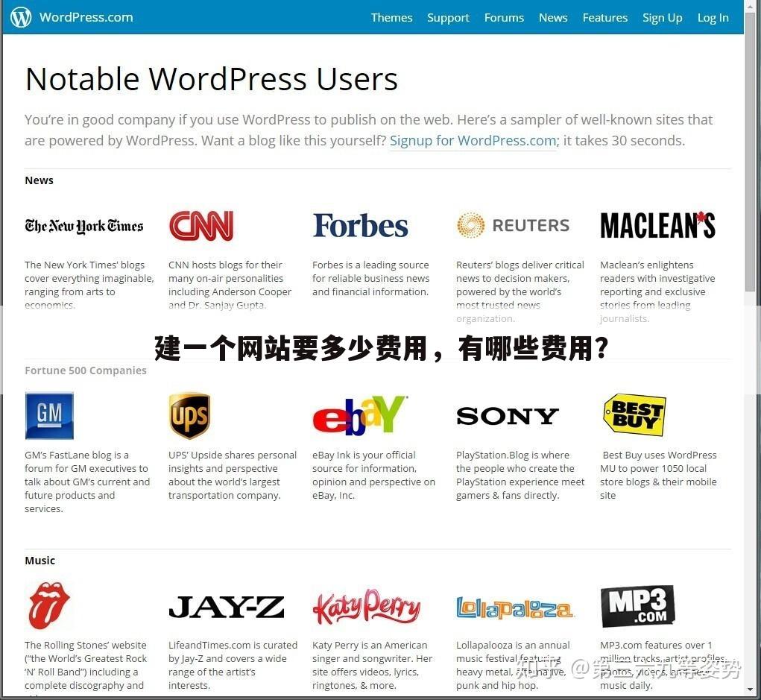Open the Katy Perry logo
This screenshot has width=761, height=700.
(366, 607)
